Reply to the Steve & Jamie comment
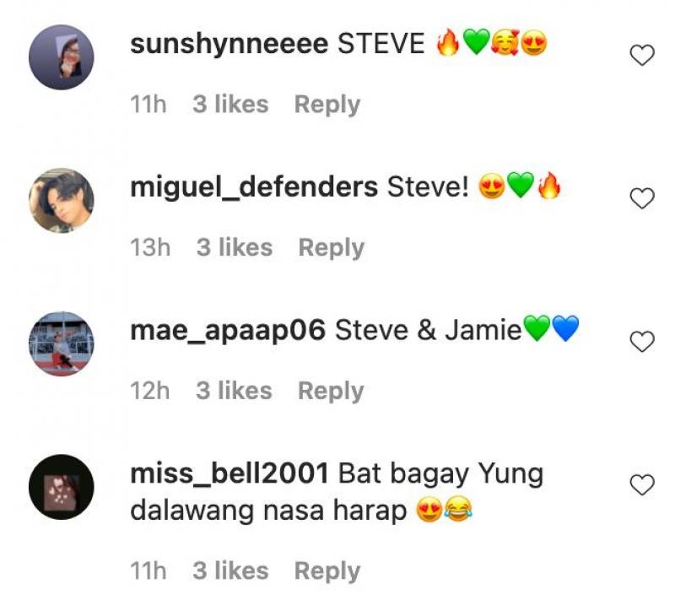Viewport: 675px width, 616px height. click(331, 392)
